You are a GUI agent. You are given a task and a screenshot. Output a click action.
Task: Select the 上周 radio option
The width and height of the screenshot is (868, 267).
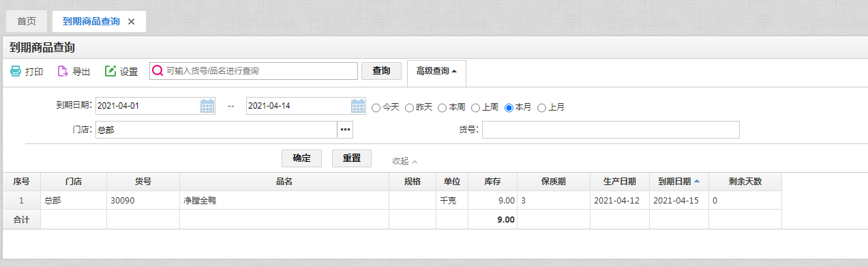click(x=475, y=107)
